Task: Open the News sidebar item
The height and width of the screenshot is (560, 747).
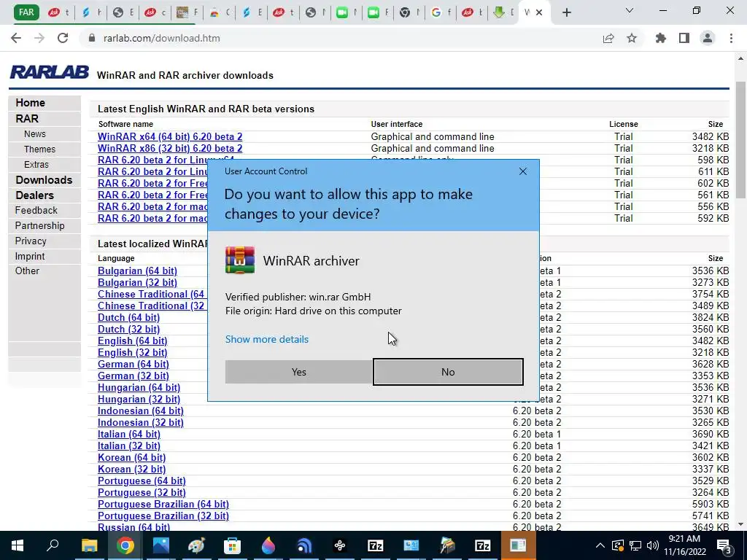Action: tap(35, 134)
